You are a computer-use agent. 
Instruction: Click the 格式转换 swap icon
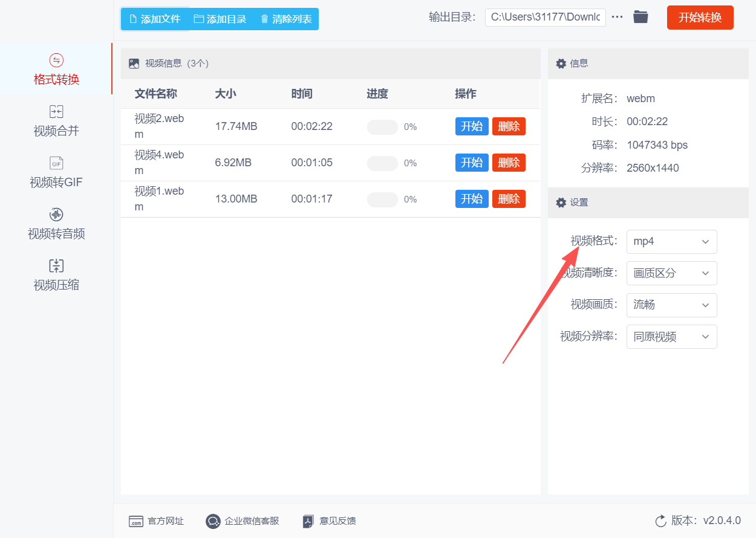tap(56, 60)
